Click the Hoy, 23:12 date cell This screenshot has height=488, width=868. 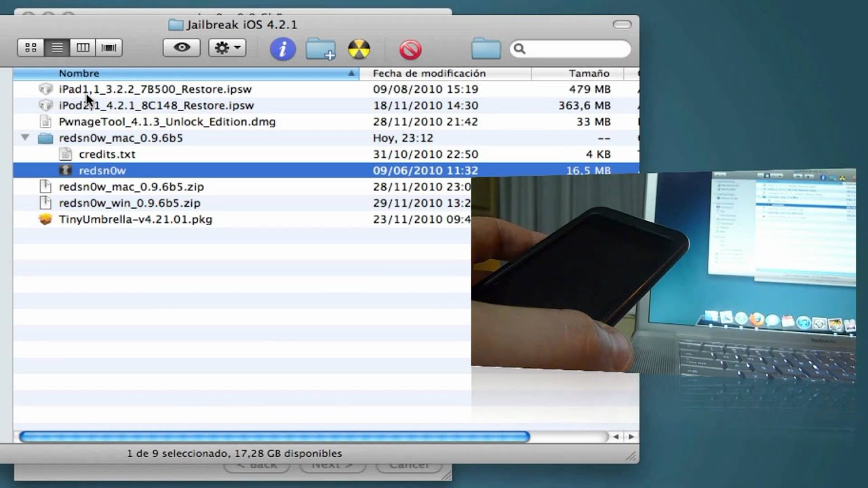pos(403,138)
